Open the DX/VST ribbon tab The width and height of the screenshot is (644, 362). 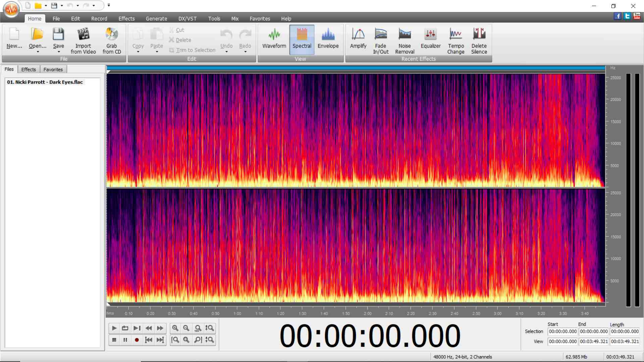[187, 19]
